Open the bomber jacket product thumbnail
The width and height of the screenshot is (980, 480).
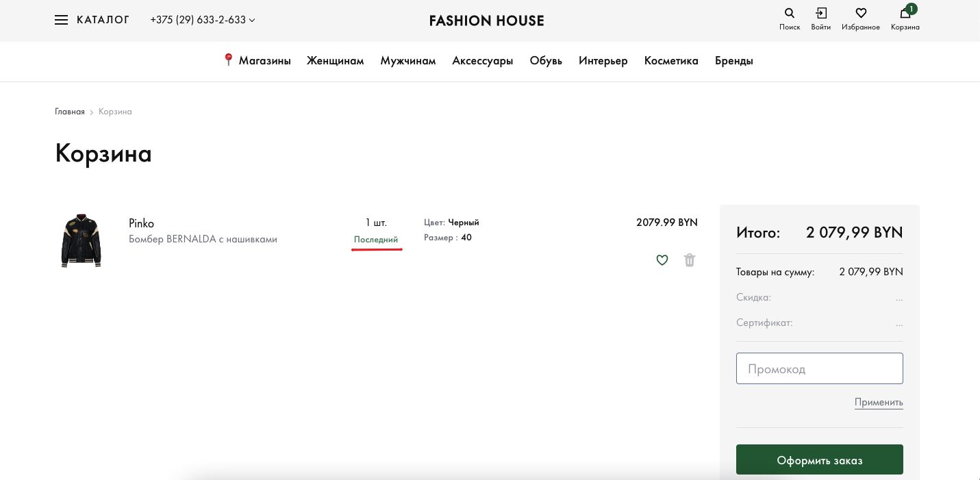click(81, 240)
